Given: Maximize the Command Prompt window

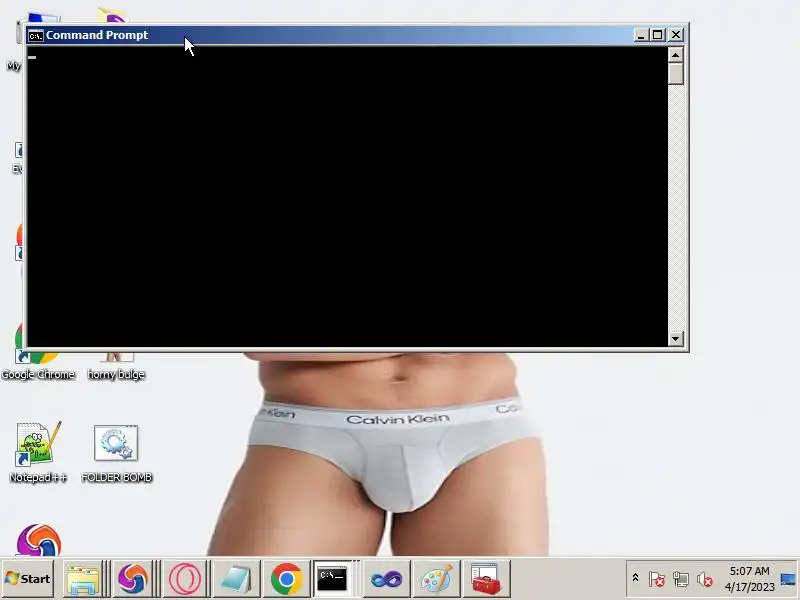Looking at the screenshot, I should tap(658, 35).
